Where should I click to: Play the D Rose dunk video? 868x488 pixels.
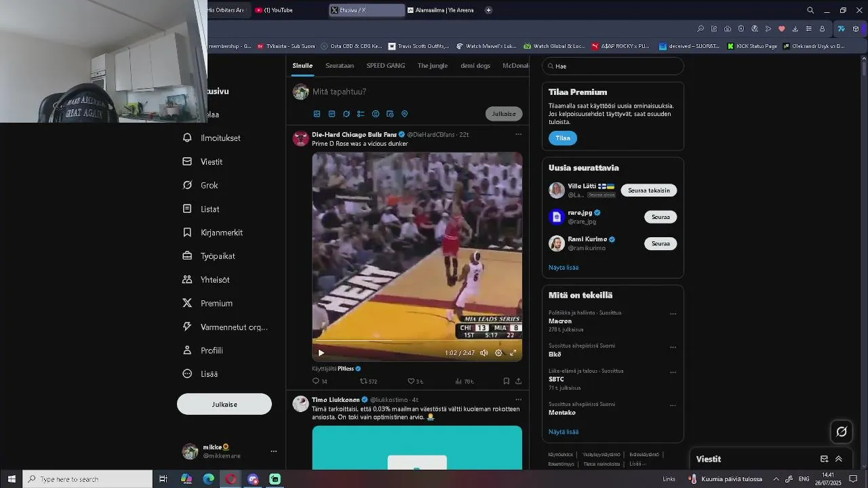click(321, 352)
